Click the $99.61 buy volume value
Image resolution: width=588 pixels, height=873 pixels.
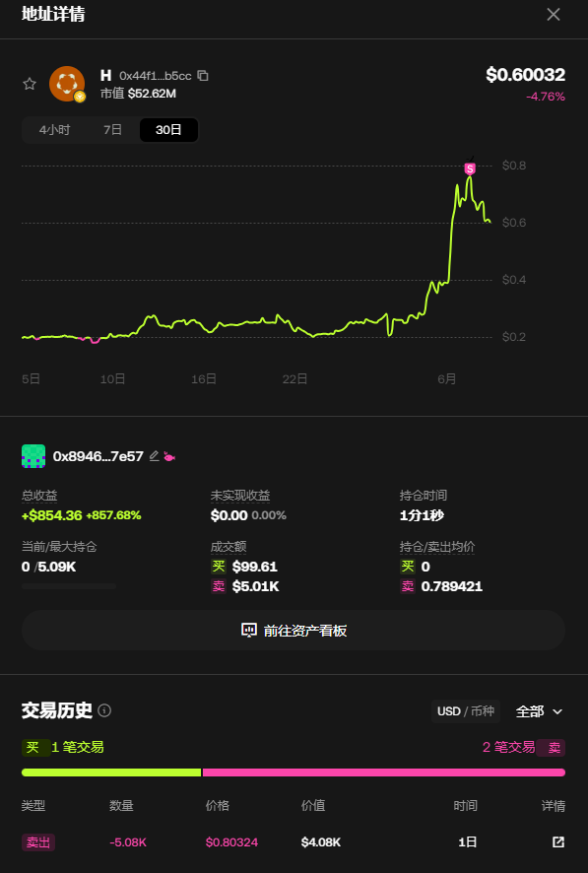coord(255,567)
